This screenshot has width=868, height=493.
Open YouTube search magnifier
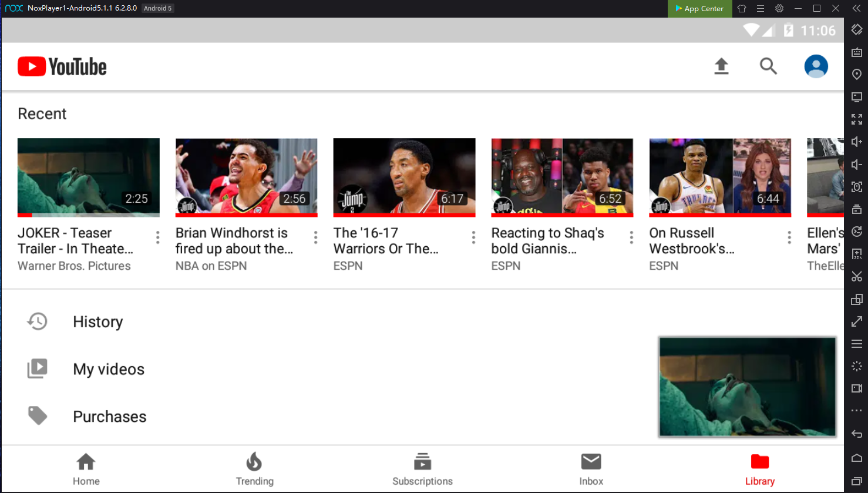point(768,66)
